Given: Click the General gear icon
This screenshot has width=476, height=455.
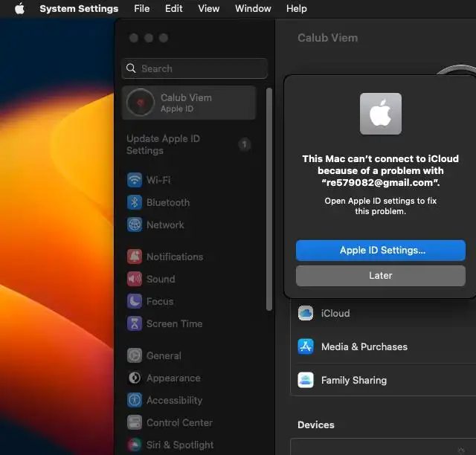Looking at the screenshot, I should [135, 355].
